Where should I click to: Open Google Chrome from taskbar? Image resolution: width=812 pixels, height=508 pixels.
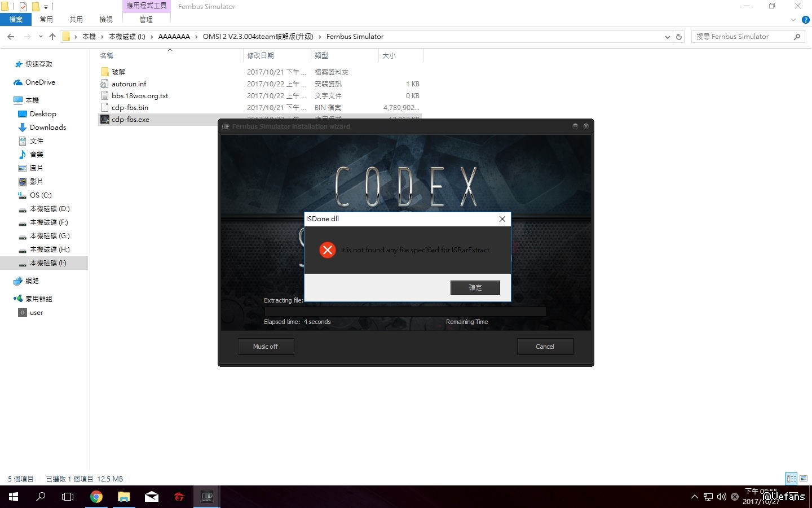tap(96, 497)
